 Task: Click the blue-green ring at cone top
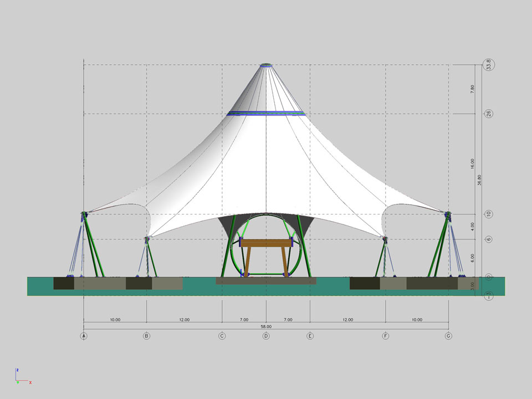(x=266, y=114)
